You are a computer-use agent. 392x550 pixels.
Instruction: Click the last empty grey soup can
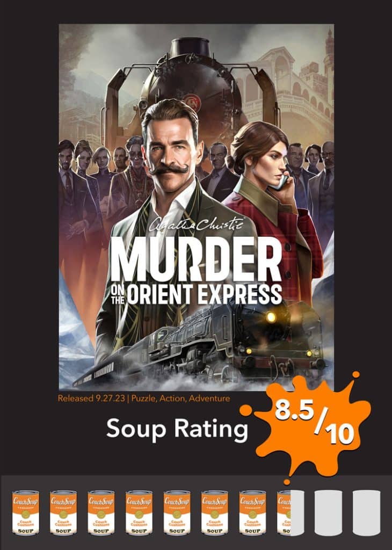pyautogui.click(x=366, y=513)
